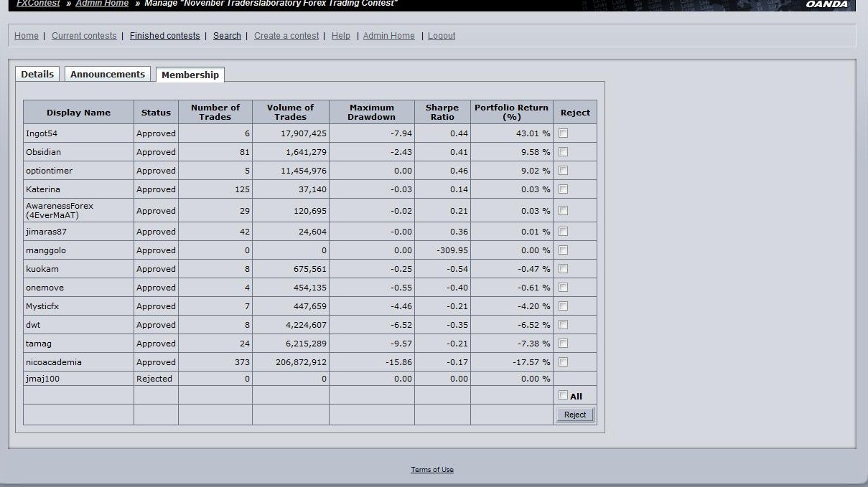Viewport: 868px width, 487px height.
Task: Tick the Reject checkbox for Katerina
Action: pyautogui.click(x=563, y=189)
